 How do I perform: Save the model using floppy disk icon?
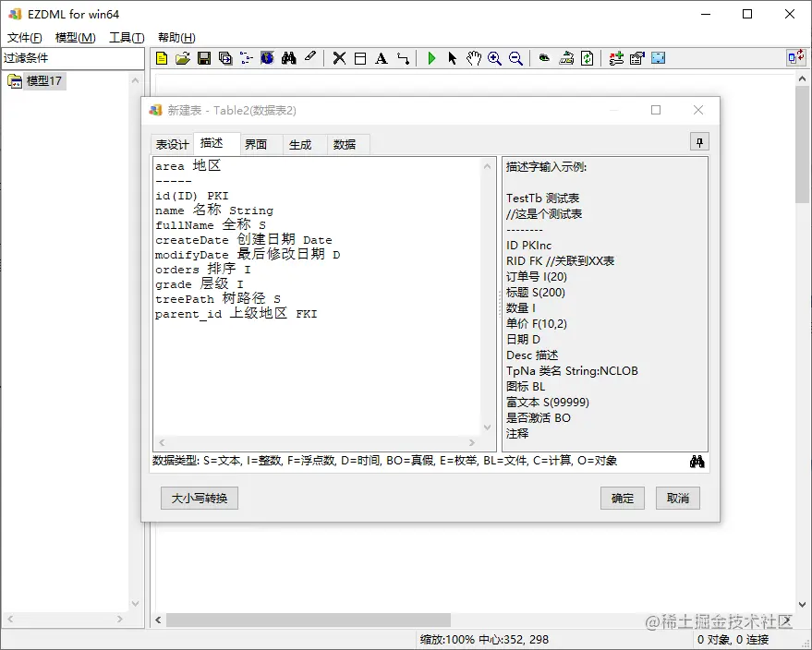[x=204, y=58]
